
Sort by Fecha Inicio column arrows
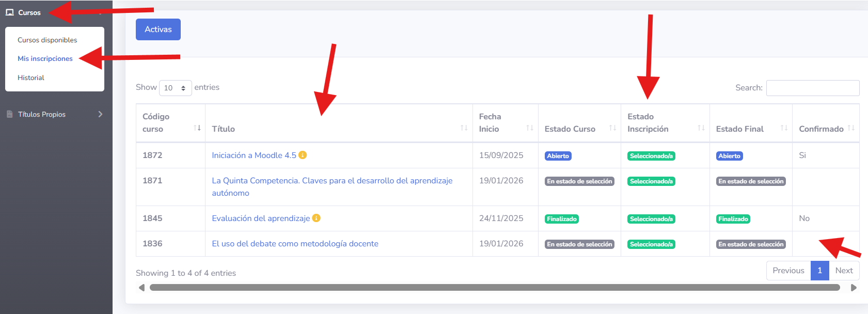[x=529, y=128]
